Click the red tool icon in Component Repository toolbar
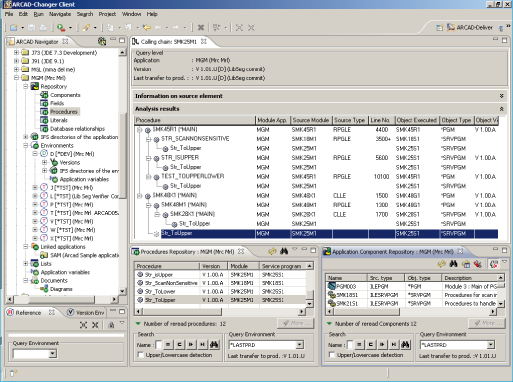Image resolution: width=513 pixels, height=382 pixels. [x=478, y=264]
